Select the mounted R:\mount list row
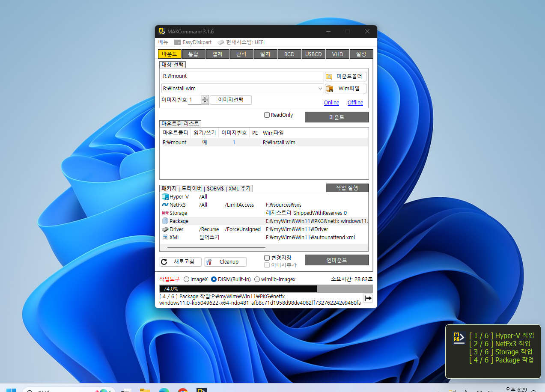 [x=264, y=143]
